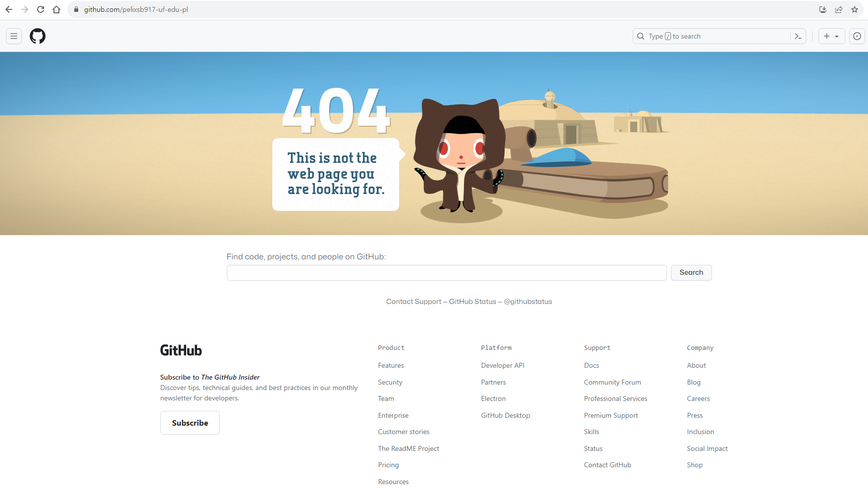
Task: Click the header 'Type / to search' box
Action: click(x=719, y=36)
